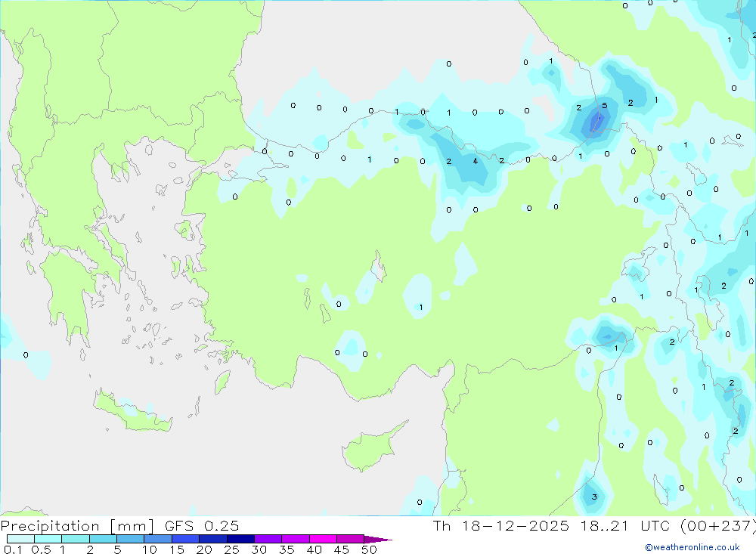This screenshot has width=756, height=554.
Task: Click the legend value '0.1'
Action: 13,549
